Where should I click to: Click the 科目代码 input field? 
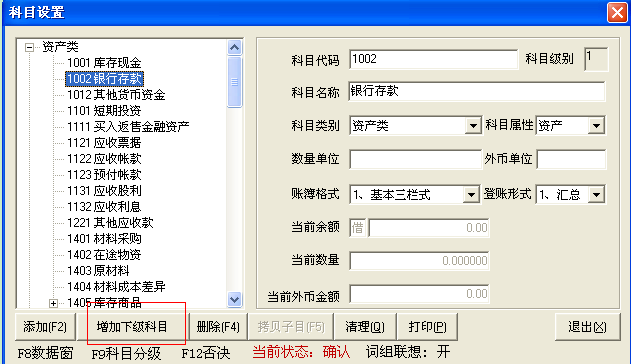[433, 59]
